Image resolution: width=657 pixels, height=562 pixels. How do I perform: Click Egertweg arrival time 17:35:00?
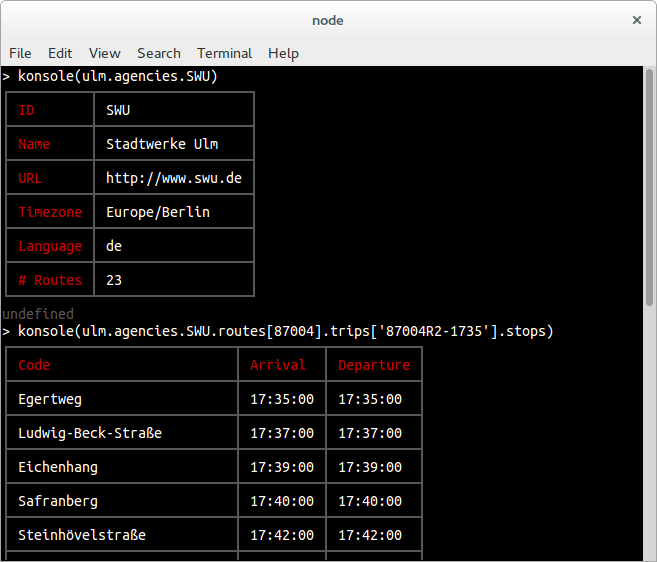click(282, 399)
